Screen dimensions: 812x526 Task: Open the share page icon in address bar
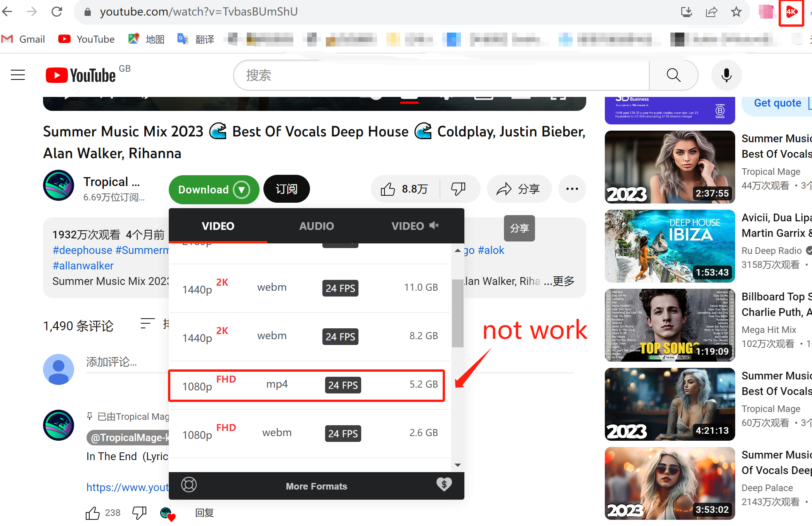711,12
